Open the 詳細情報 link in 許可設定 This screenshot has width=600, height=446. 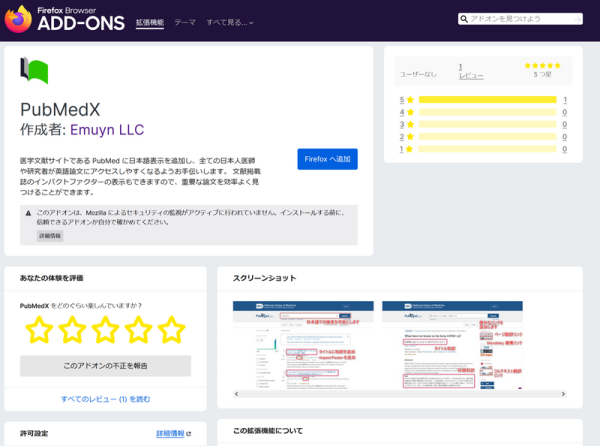[x=170, y=434]
